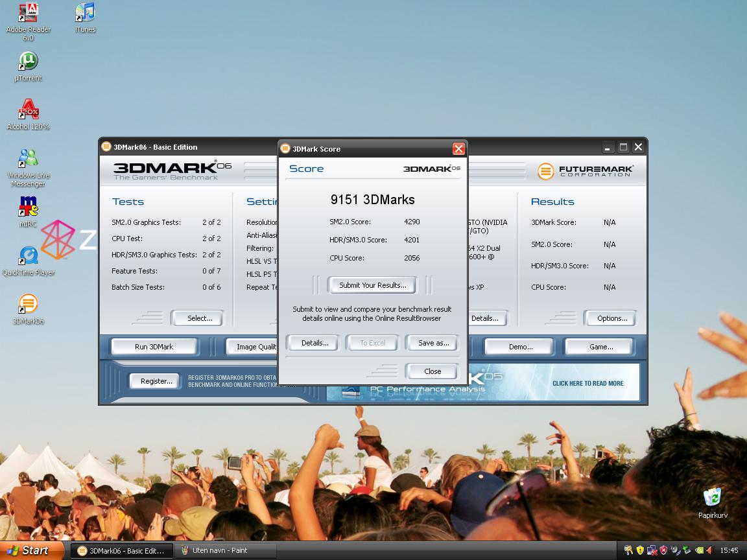The image size is (747, 560).
Task: Click the Demo... button
Action: point(520,347)
